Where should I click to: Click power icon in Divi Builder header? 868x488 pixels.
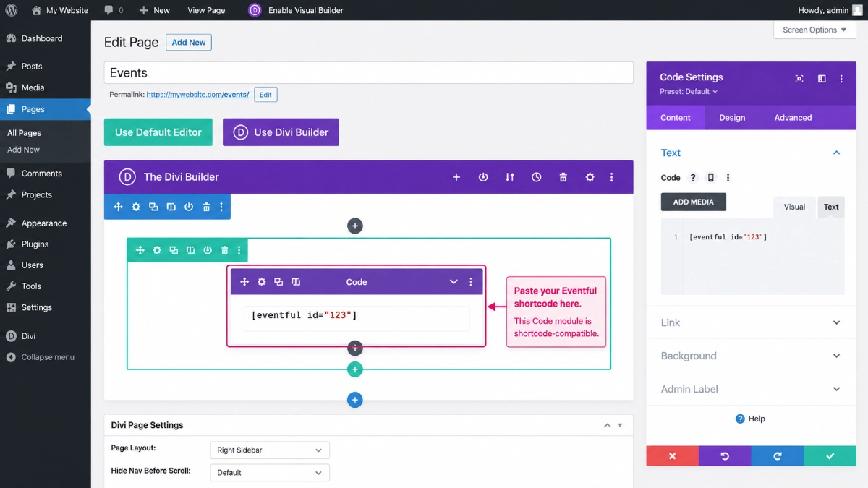483,177
